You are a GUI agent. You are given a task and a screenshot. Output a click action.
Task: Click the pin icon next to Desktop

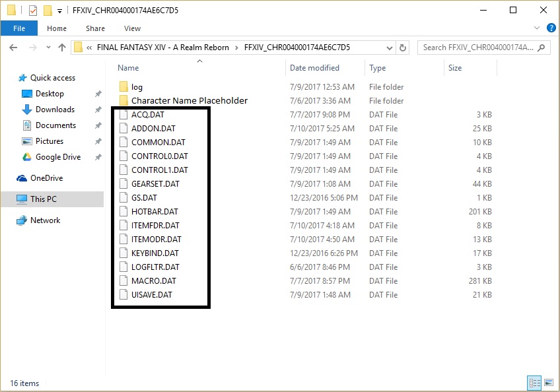98,94
